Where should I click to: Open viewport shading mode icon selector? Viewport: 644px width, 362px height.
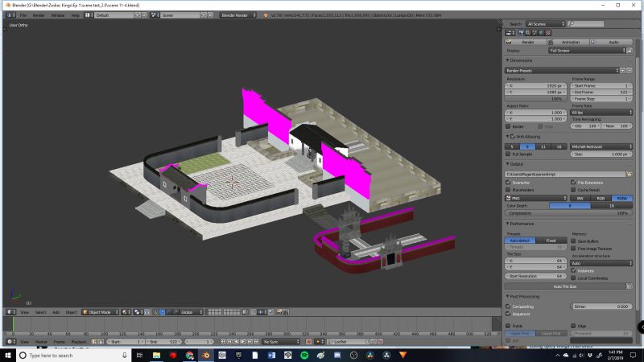click(126, 312)
